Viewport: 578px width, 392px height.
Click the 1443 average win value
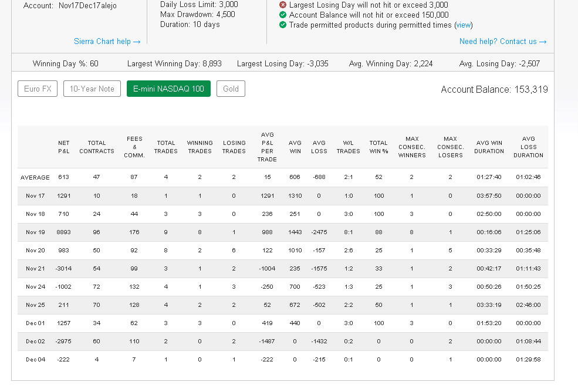[x=295, y=232]
